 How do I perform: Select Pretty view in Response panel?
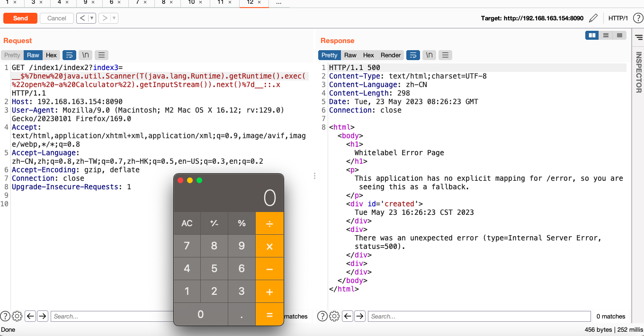click(x=329, y=55)
